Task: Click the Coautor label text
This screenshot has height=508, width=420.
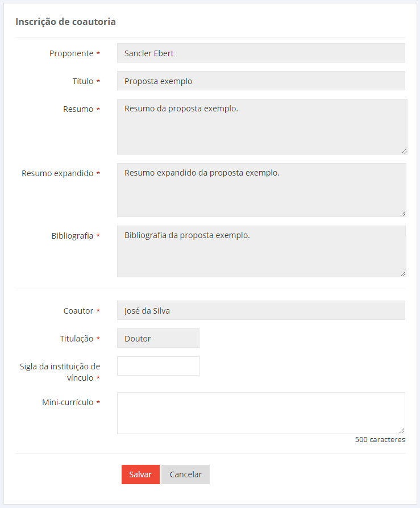Action: pos(78,311)
